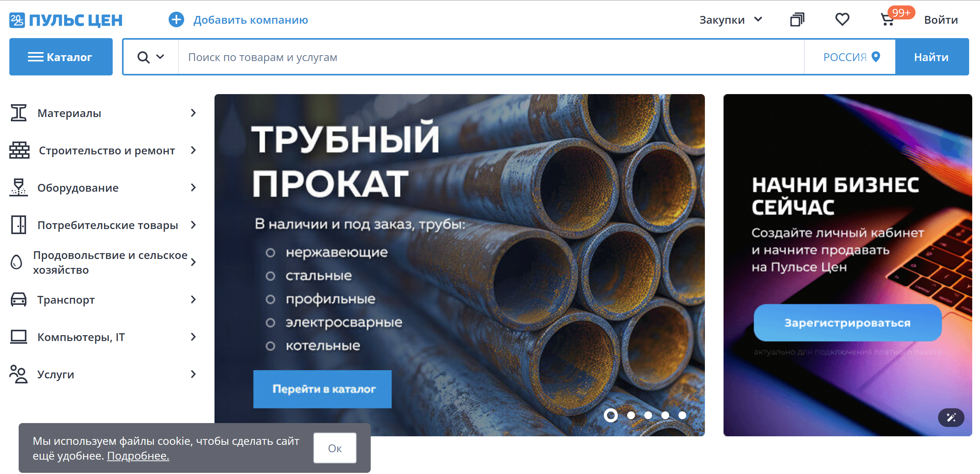Click the magic wand icon on the right banner
The width and height of the screenshot is (980, 474).
[951, 418]
